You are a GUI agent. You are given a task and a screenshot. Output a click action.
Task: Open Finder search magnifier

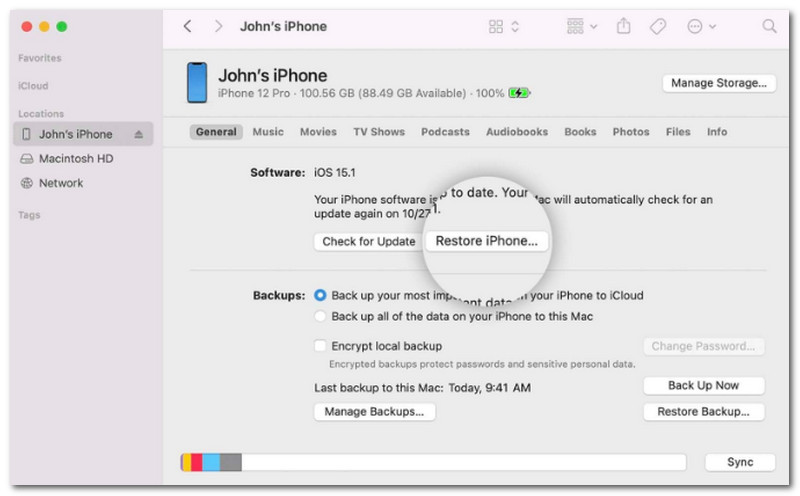pyautogui.click(x=769, y=26)
